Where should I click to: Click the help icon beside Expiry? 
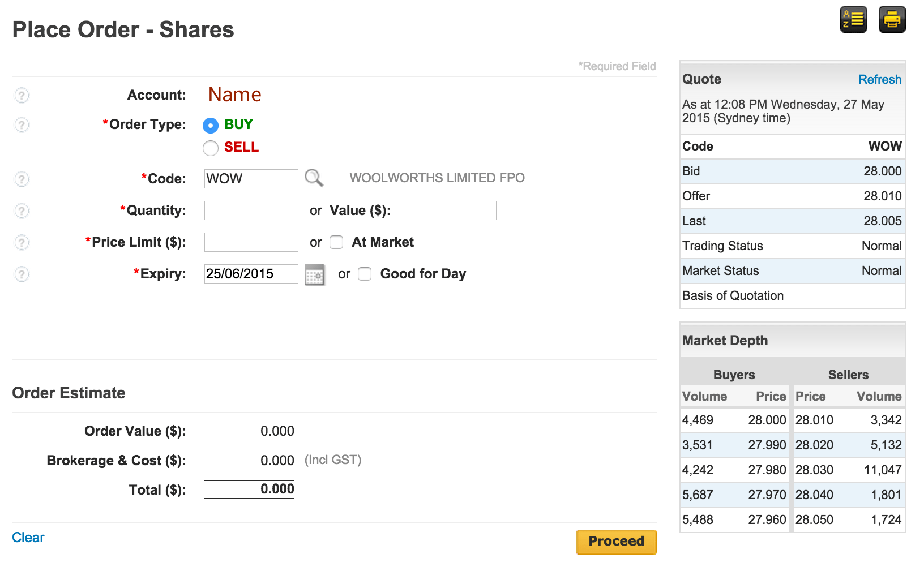click(22, 274)
